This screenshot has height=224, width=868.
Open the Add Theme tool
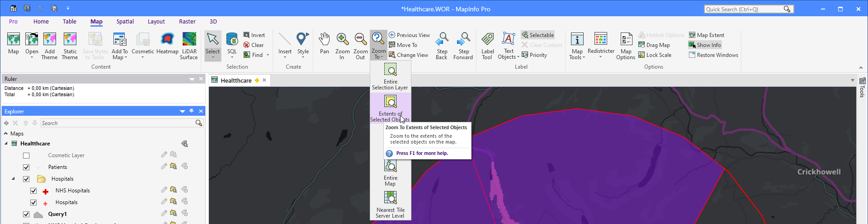pos(50,46)
